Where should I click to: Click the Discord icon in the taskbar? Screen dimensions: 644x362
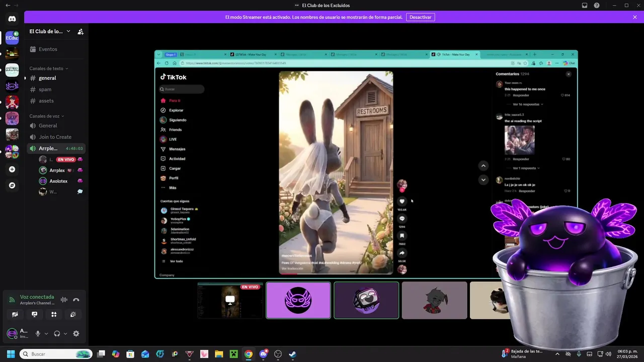tap(263, 354)
